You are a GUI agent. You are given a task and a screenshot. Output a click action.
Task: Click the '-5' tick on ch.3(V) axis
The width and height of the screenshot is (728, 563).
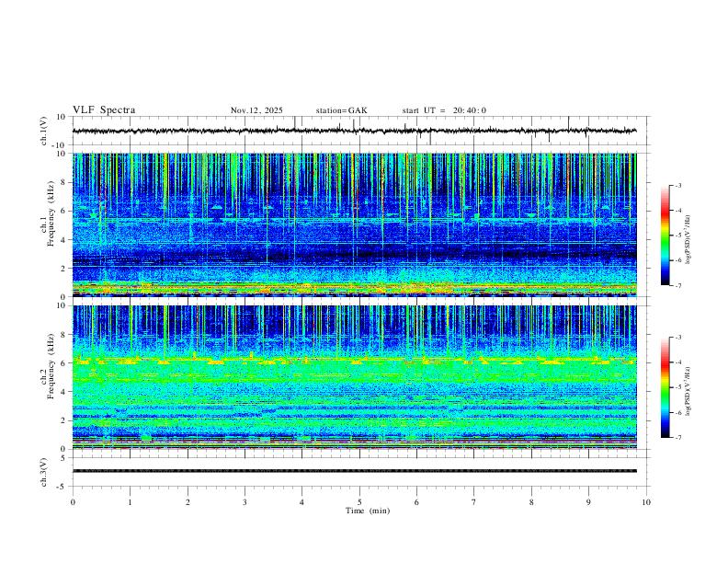click(x=63, y=487)
